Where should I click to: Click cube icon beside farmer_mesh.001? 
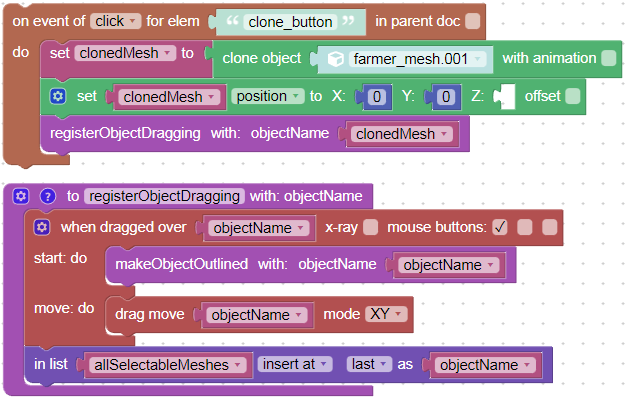pos(336,59)
